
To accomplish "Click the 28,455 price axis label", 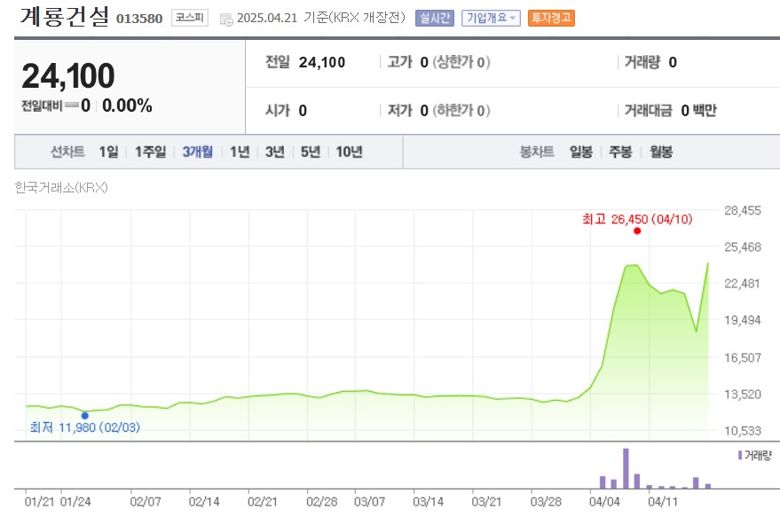I will 743,211.
